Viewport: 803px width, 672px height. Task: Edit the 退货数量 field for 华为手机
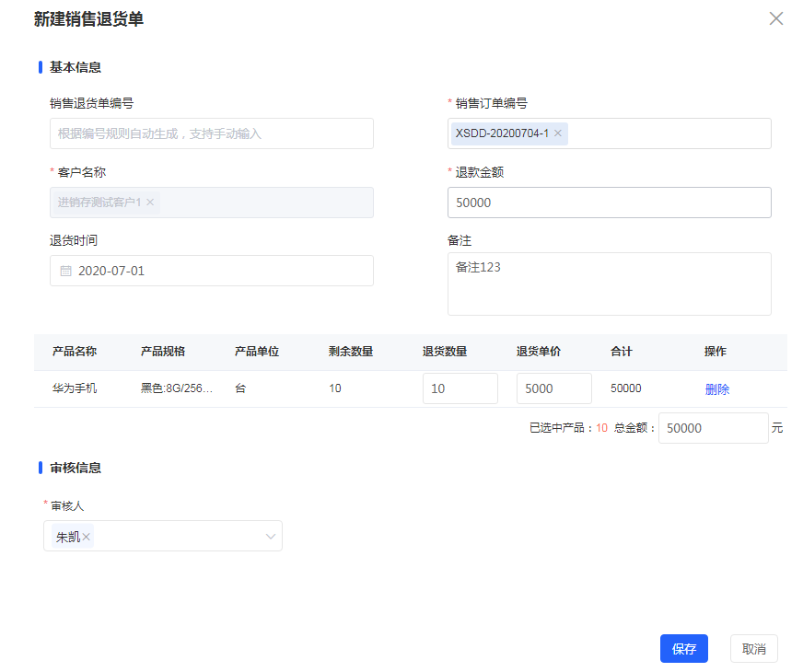(460, 388)
